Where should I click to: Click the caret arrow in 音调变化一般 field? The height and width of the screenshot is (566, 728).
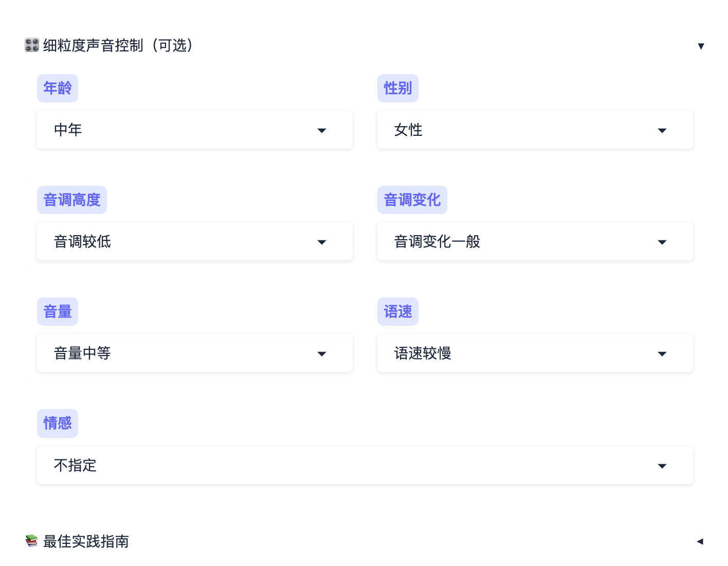[662, 242]
